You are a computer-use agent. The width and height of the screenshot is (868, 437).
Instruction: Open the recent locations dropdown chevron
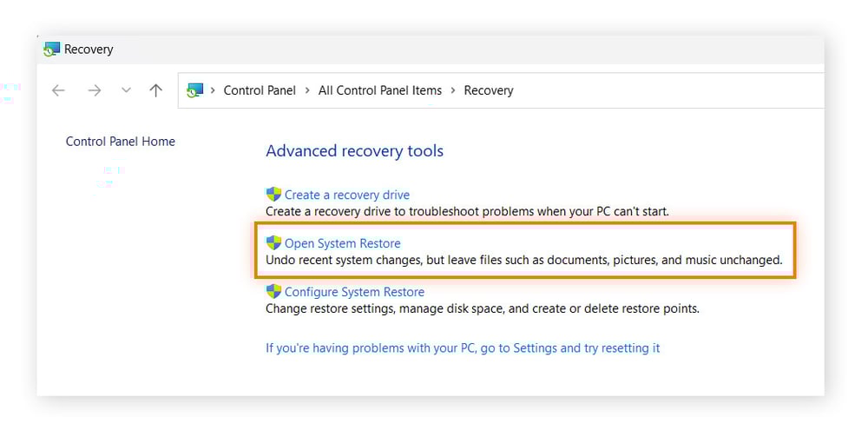[x=126, y=90]
